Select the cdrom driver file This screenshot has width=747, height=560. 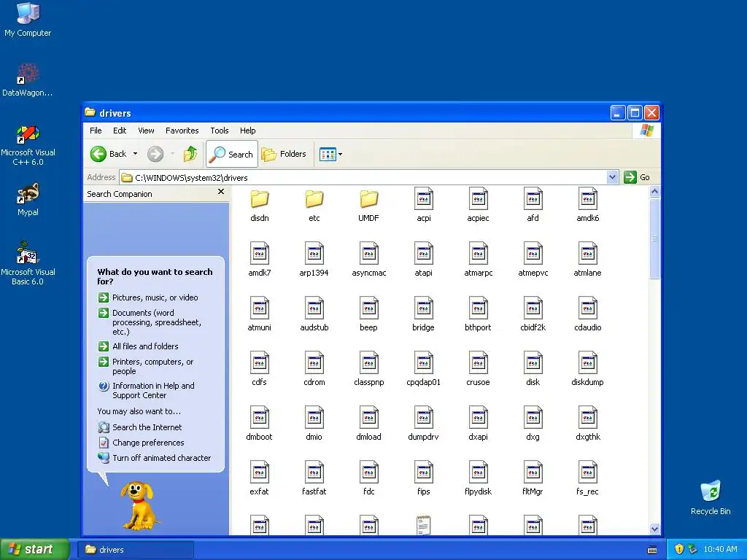click(314, 370)
